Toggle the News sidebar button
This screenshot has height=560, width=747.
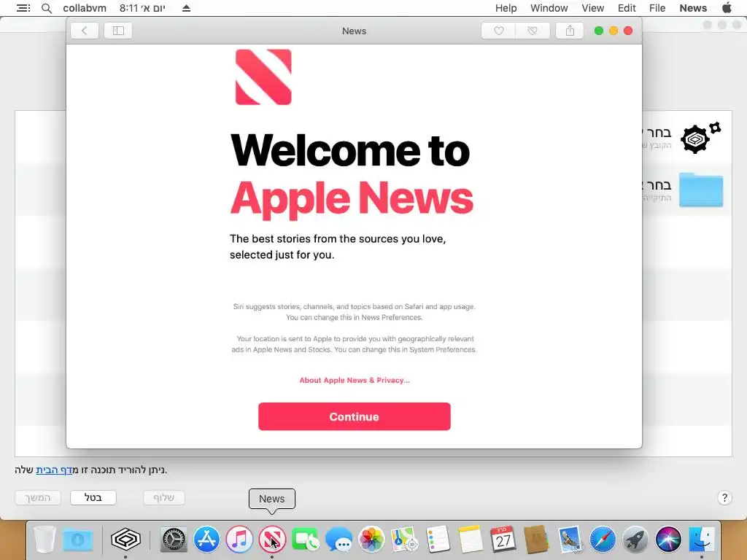[118, 31]
